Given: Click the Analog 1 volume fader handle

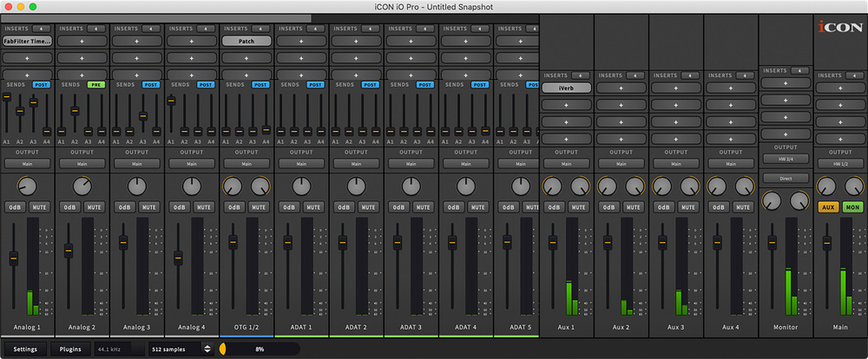Looking at the screenshot, I should [14, 258].
